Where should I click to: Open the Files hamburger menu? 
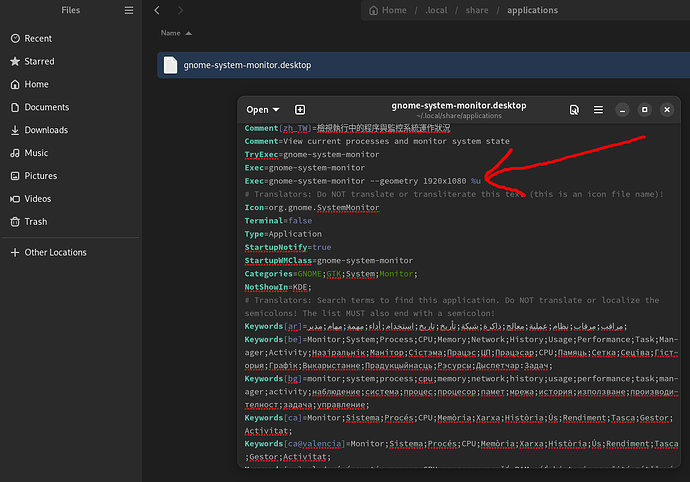(x=128, y=10)
